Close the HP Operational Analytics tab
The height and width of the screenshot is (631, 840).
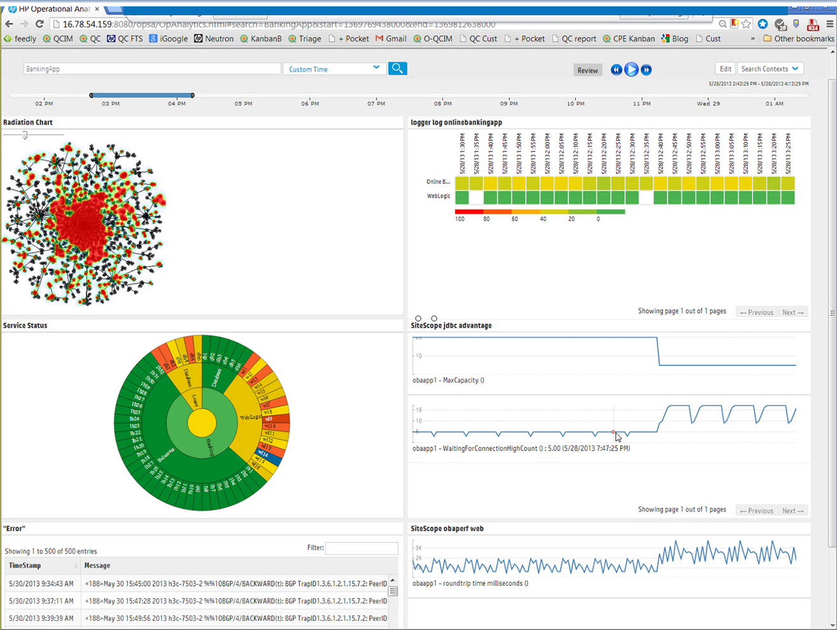tap(97, 9)
